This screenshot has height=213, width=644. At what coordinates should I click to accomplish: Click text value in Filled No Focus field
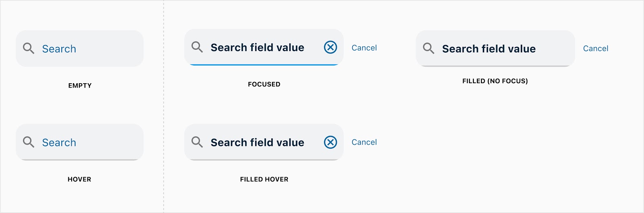[x=489, y=49]
